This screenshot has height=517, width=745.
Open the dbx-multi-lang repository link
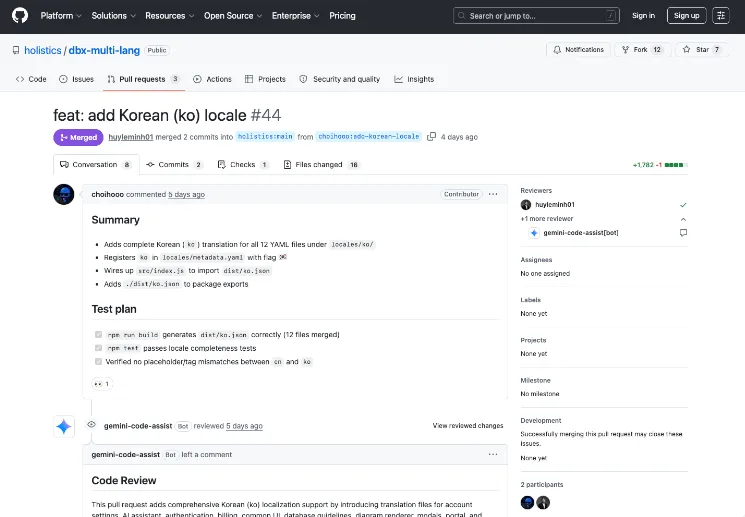104,50
